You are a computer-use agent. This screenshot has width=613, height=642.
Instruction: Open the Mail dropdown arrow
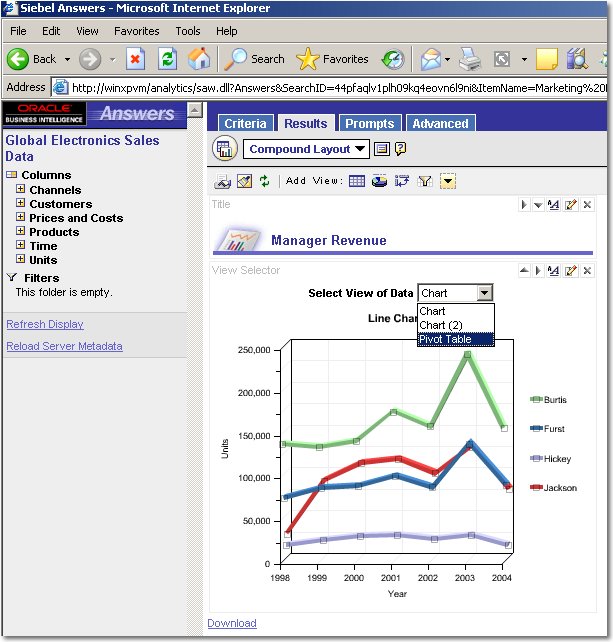point(447,59)
